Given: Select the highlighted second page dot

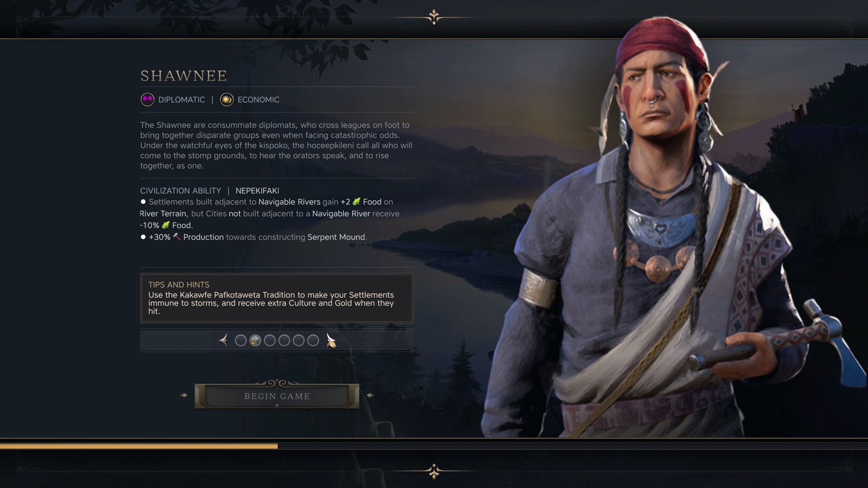Looking at the screenshot, I should pos(255,340).
